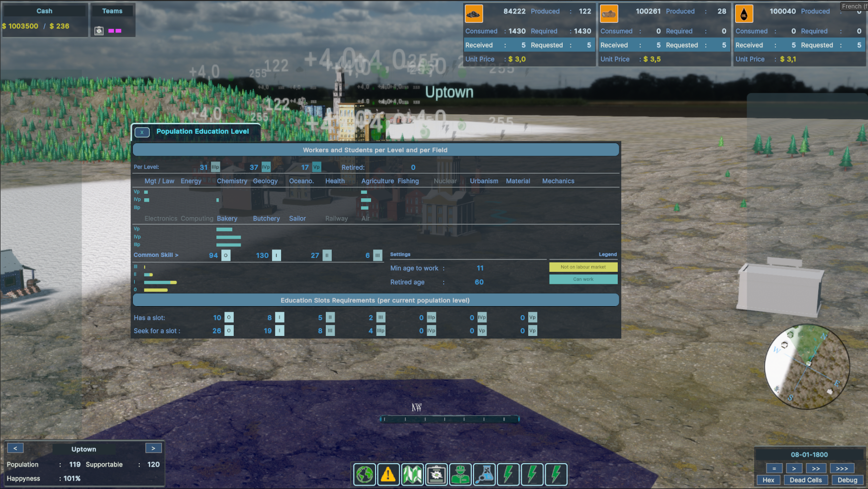Select the green worker icon
This screenshot has height=489, width=868.
pos(460,475)
